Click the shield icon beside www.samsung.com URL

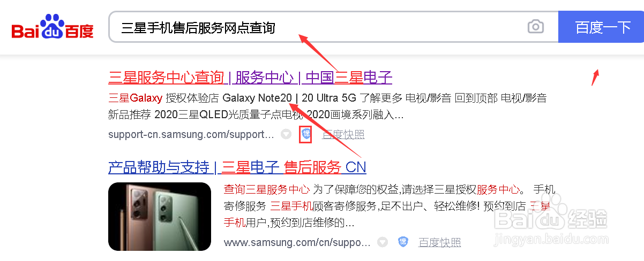(403, 242)
